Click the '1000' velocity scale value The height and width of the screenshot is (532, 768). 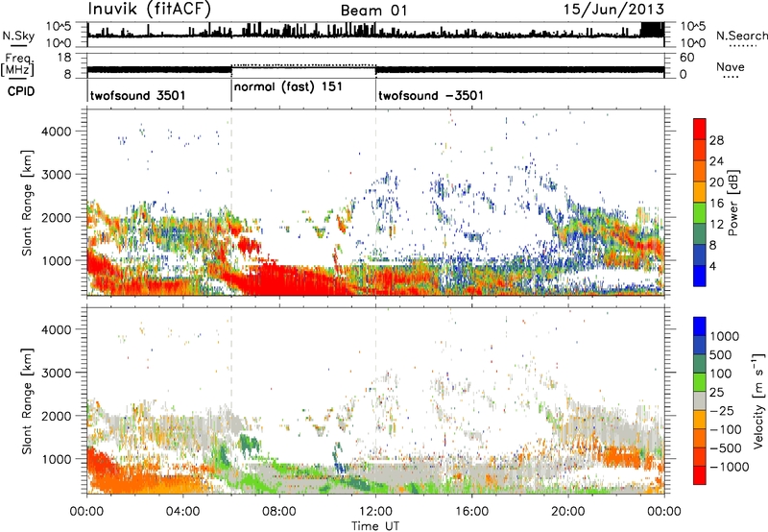click(x=725, y=336)
